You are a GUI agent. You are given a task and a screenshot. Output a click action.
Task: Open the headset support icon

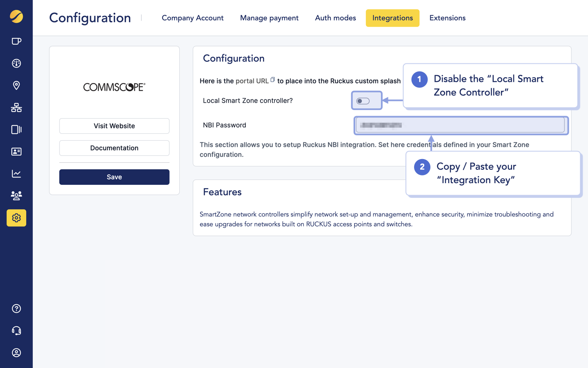tap(16, 330)
